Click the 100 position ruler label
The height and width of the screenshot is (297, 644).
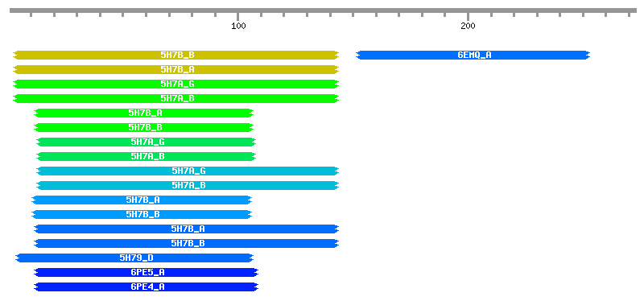(238, 27)
